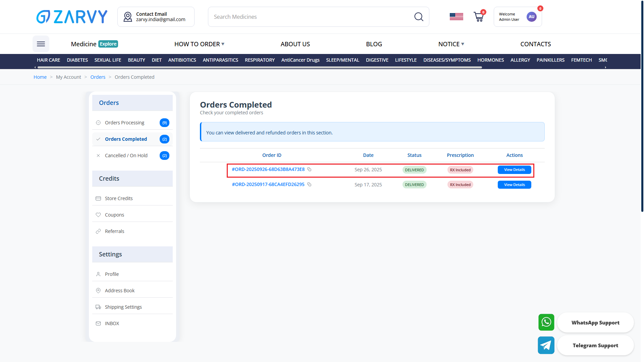Click Medicine Explore menu item
This screenshot has width=644, height=362.
tap(94, 44)
